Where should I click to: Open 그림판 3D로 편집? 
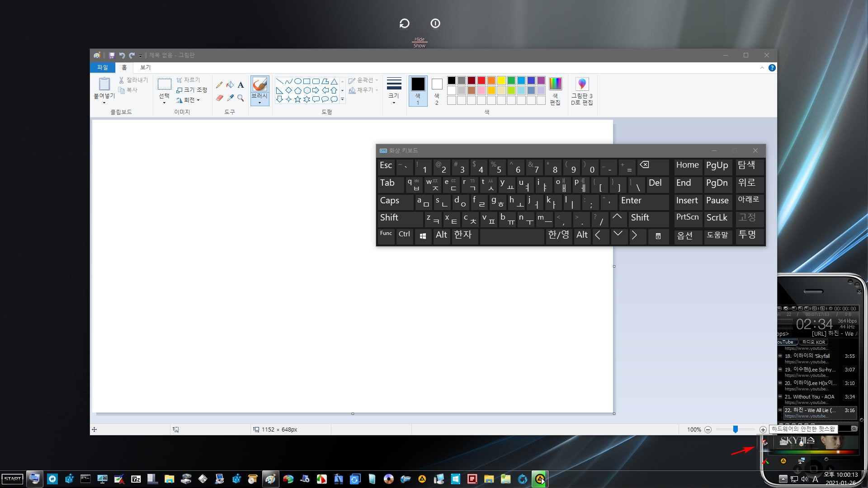[582, 92]
